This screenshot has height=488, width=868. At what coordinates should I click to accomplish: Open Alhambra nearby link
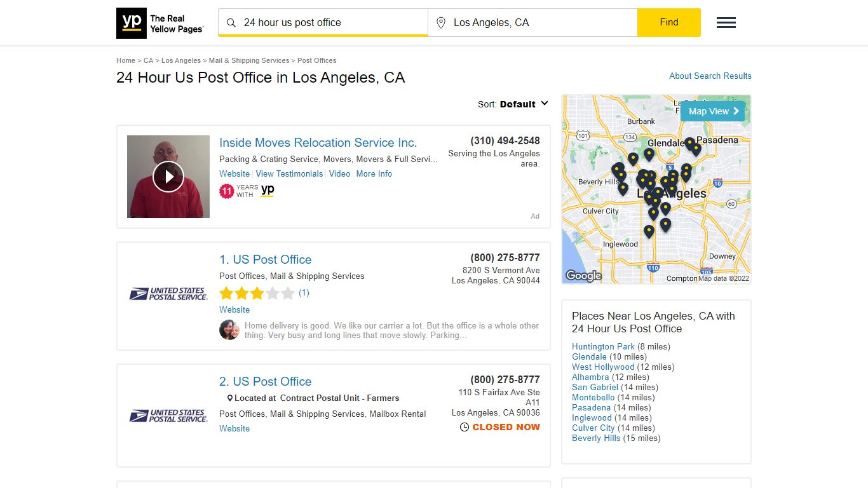[590, 377]
